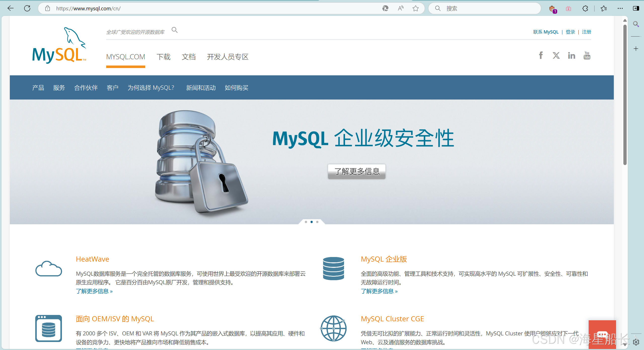Screen dimensions: 644x350
Task: Open the 注册 link
Action: pyautogui.click(x=586, y=32)
